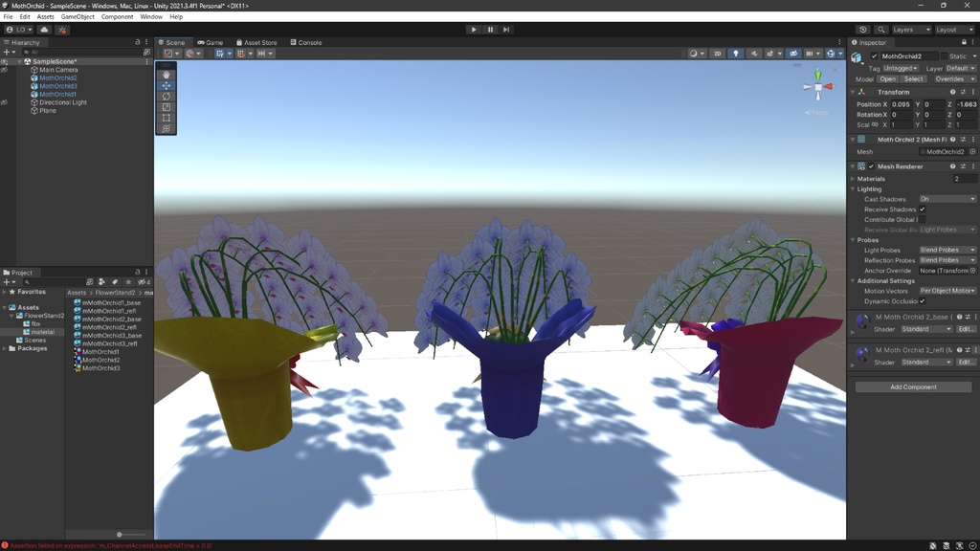Open the Layers dropdown
Image resolution: width=980 pixels, height=551 pixels.
coord(911,30)
